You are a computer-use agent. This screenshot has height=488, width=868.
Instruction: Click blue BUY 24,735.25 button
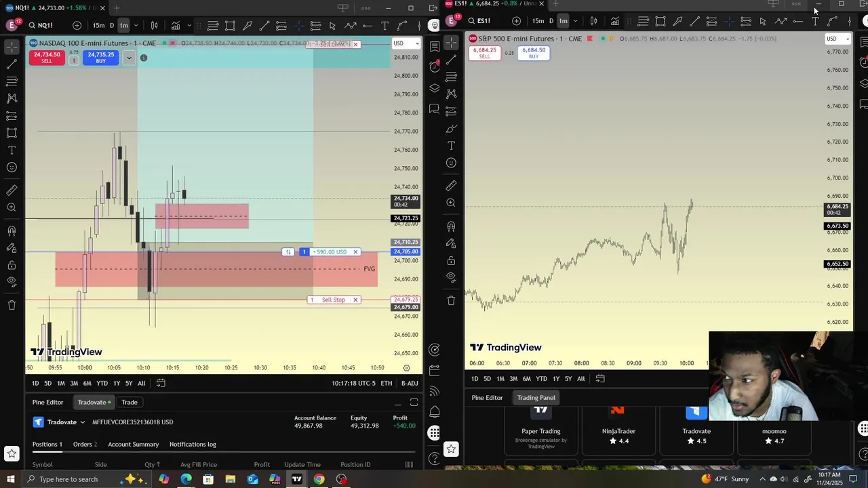(x=100, y=58)
